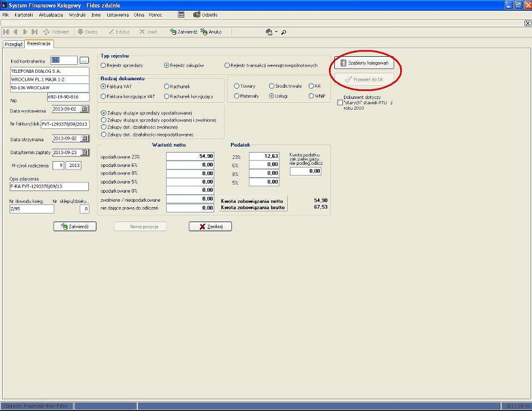Open the Data wystawienia calendar picker
Viewport: 532px width, 411px height.
pyautogui.click(x=84, y=109)
